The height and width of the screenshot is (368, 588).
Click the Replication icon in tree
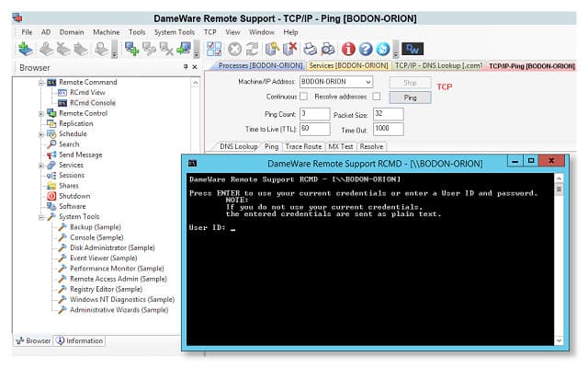coord(51,123)
